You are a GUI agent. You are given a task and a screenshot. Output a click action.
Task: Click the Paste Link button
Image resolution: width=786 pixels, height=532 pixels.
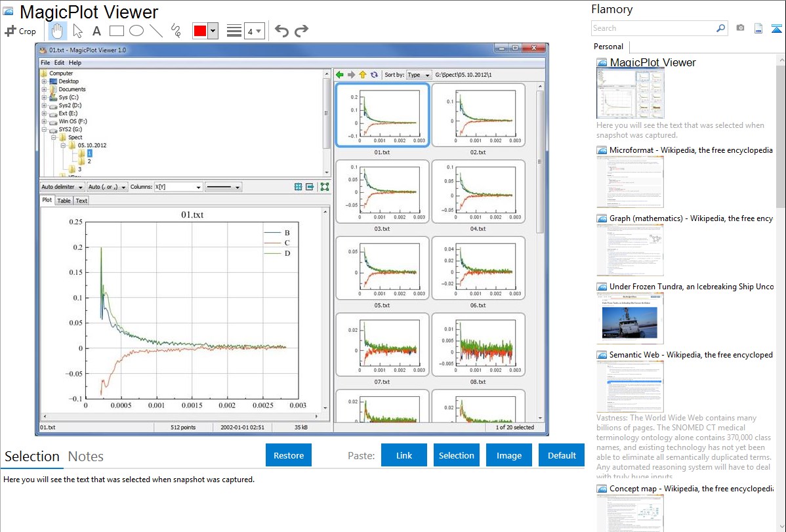coord(404,455)
